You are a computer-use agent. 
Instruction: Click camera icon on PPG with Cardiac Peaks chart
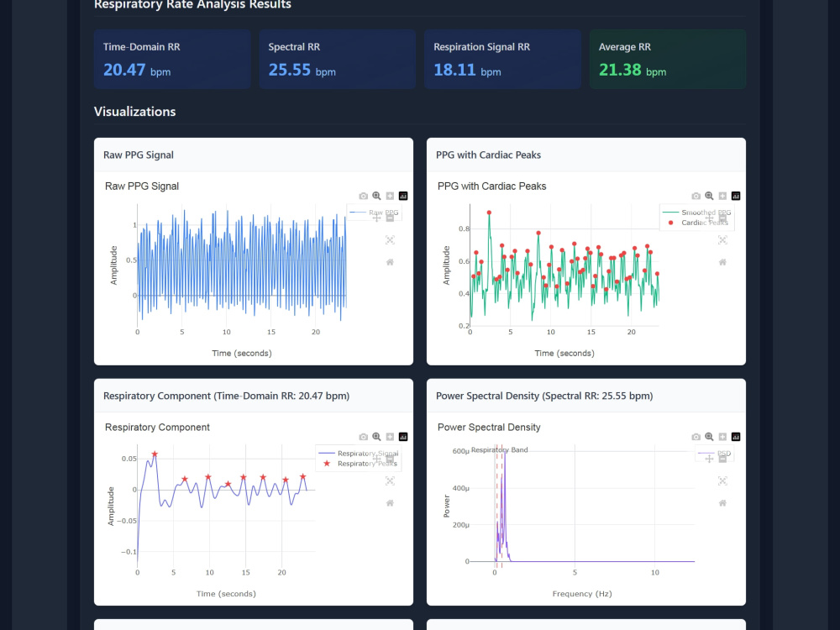(696, 196)
